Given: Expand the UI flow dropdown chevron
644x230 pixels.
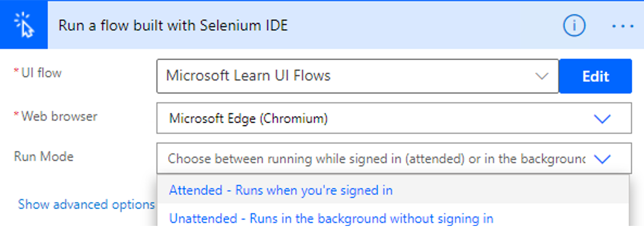Looking at the screenshot, I should (542, 76).
